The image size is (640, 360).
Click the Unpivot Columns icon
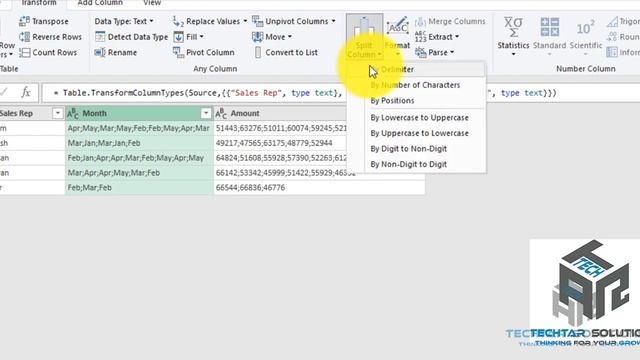click(258, 21)
